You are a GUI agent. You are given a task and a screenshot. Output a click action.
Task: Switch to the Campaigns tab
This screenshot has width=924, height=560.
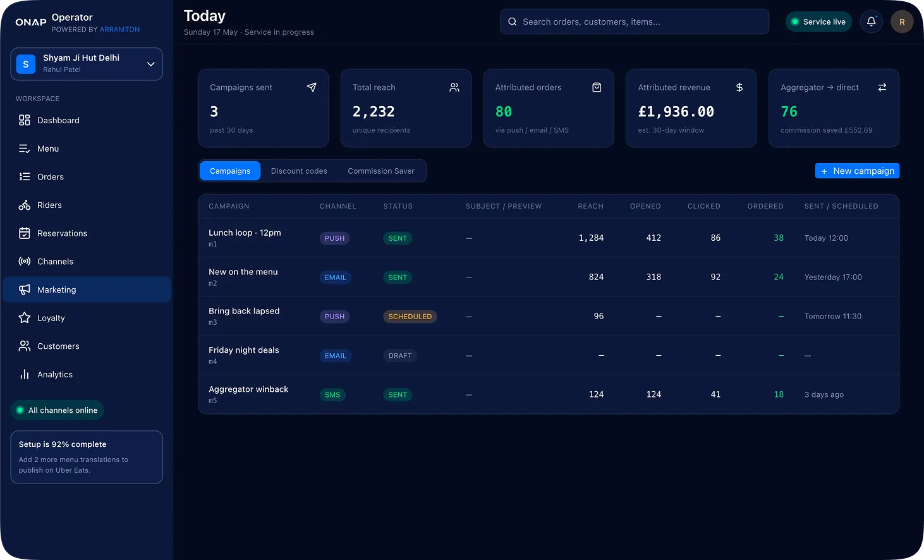point(230,171)
